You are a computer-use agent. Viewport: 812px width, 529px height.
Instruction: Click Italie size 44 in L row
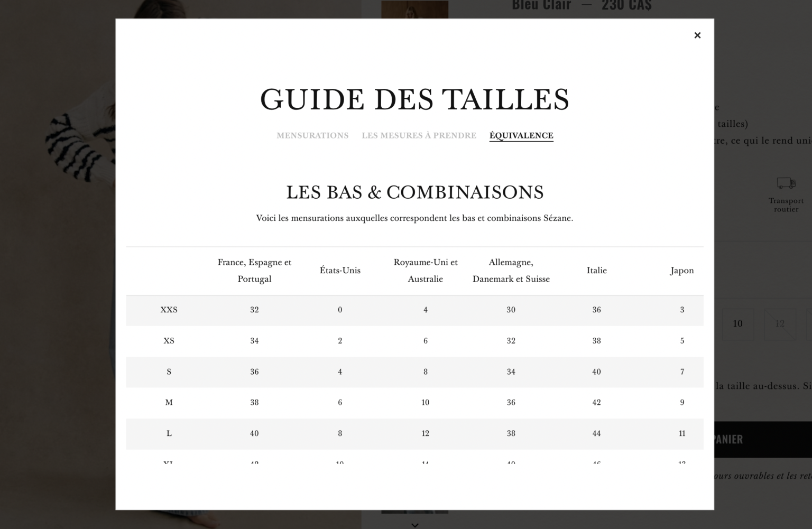(597, 434)
